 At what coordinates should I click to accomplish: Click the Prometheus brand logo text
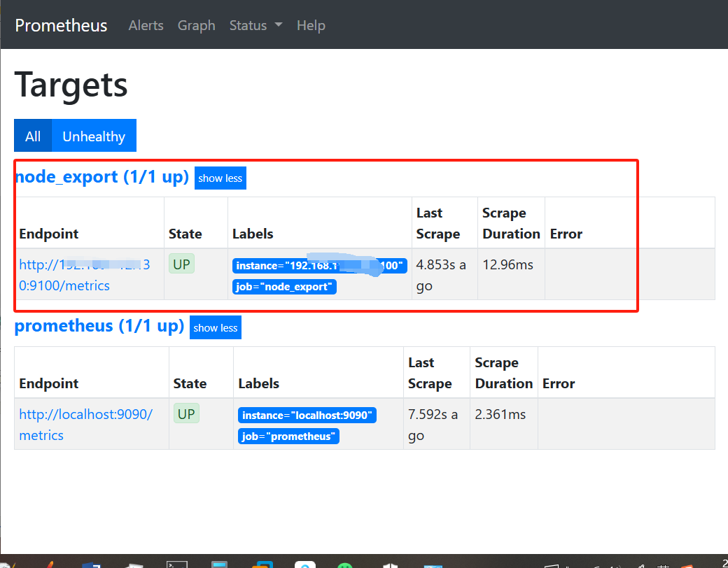tap(61, 25)
